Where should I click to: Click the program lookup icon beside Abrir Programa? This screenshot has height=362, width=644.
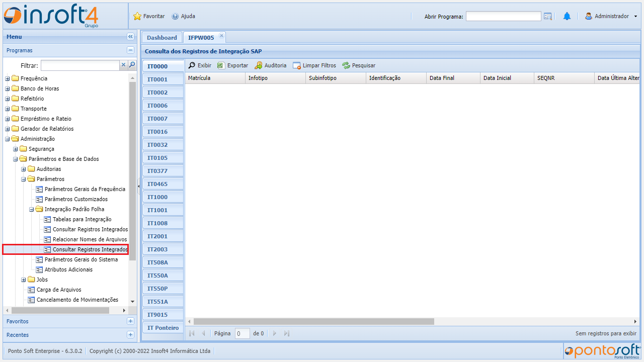[547, 16]
